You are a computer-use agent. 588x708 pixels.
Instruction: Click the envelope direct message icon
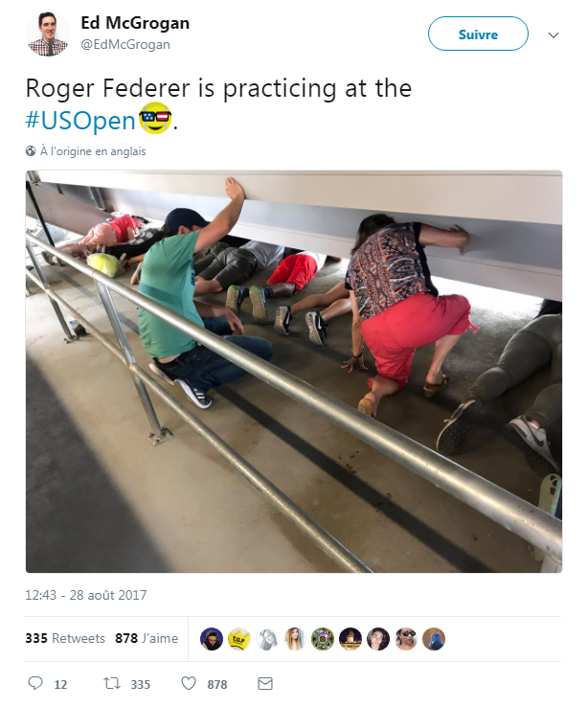(265, 684)
